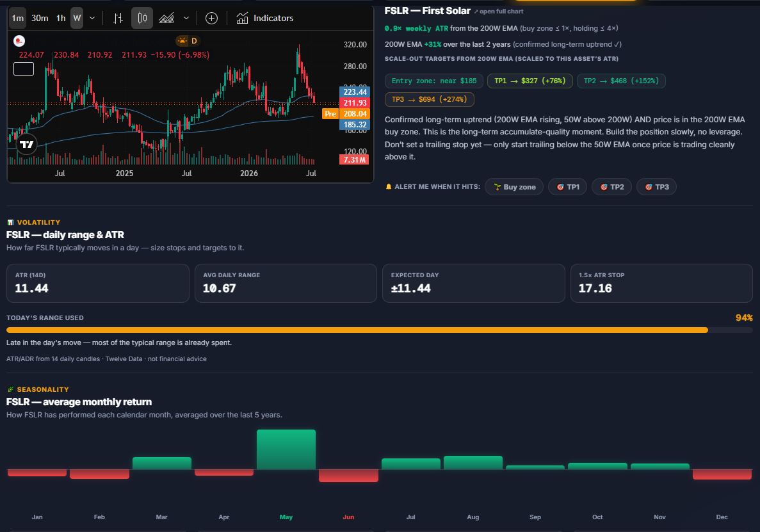Viewport: 760px width, 532px height.
Task: Click the March return bar
Action: click(162, 463)
